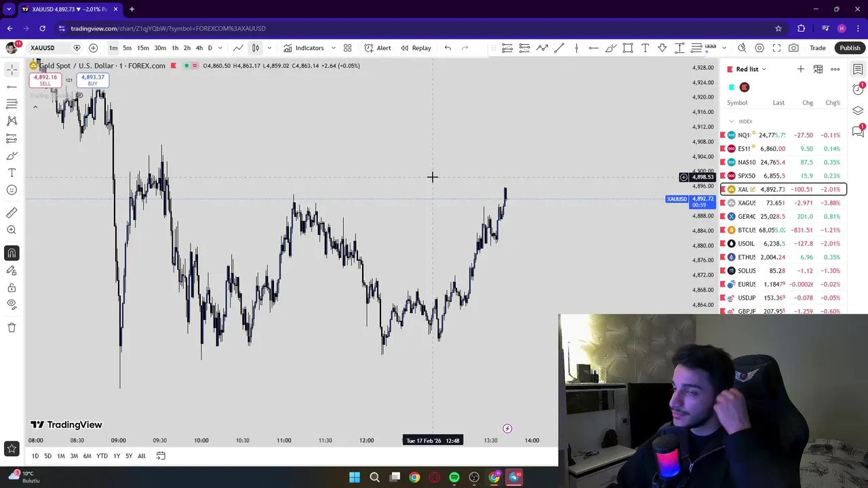The image size is (868, 488).
Task: Collapse the INDEX watchlist section
Action: coord(731,121)
